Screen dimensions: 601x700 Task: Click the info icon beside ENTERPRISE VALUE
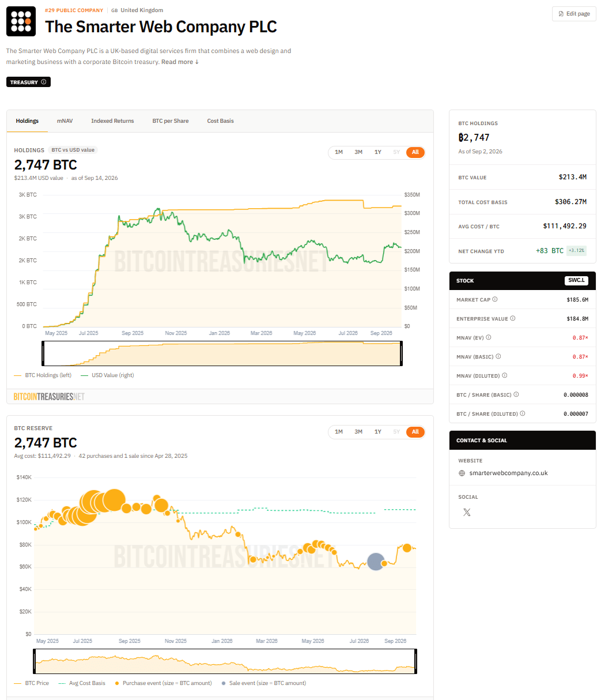point(513,318)
